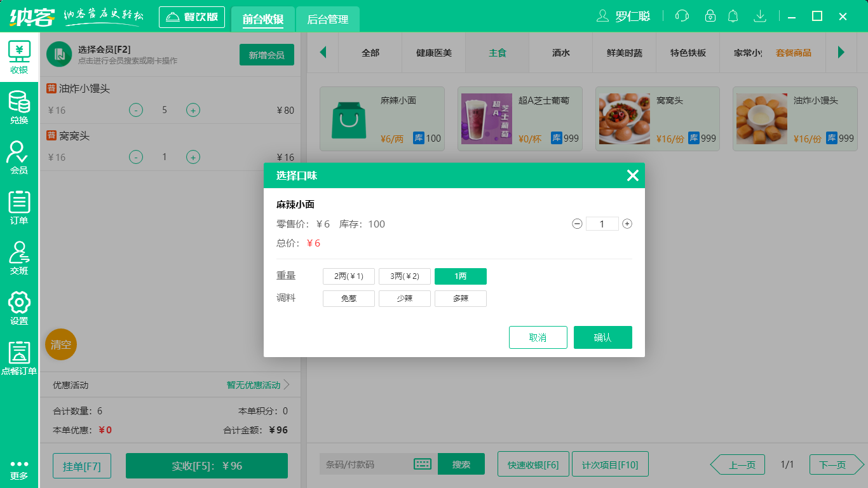Click the headset support icon in title bar
This screenshot has width=868, height=488.
pos(682,16)
